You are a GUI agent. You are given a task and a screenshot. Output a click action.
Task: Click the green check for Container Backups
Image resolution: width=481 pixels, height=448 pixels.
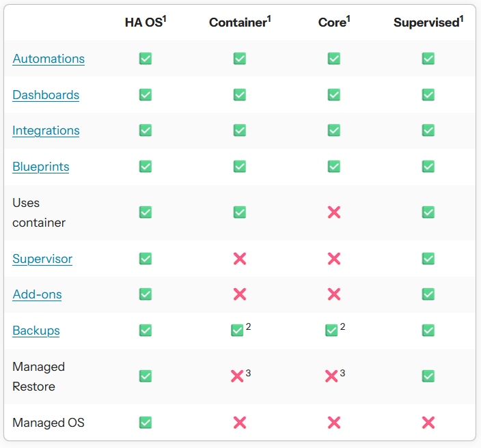click(237, 331)
